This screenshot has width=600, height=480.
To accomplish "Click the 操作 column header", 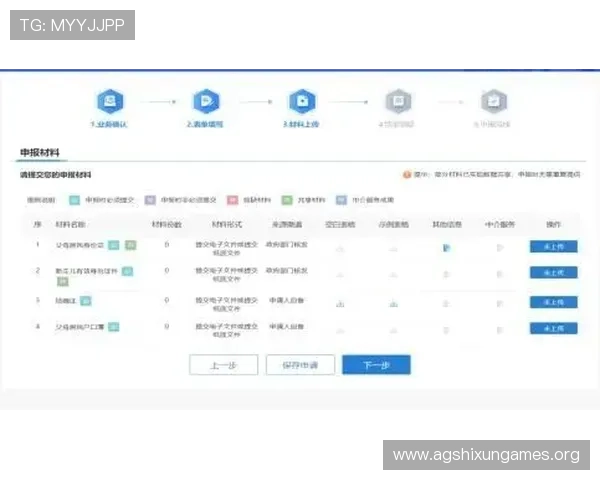I will tap(553, 224).
